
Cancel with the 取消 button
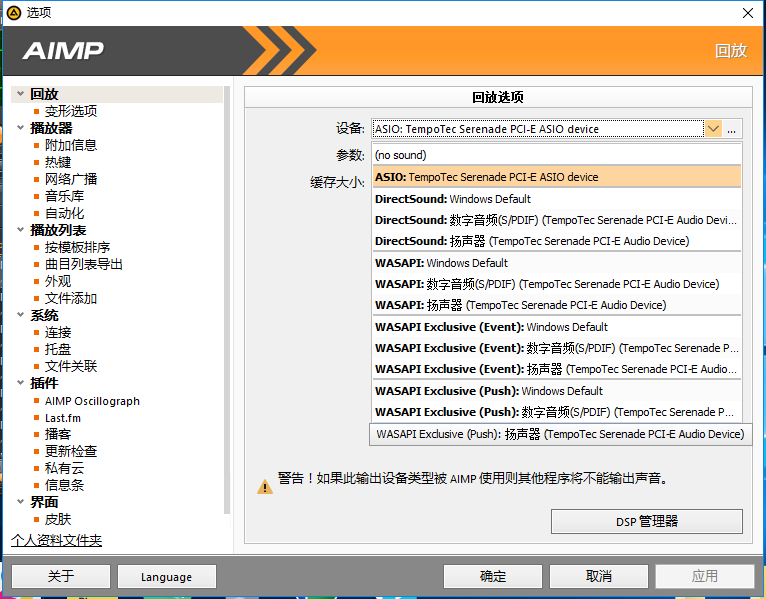click(x=598, y=577)
